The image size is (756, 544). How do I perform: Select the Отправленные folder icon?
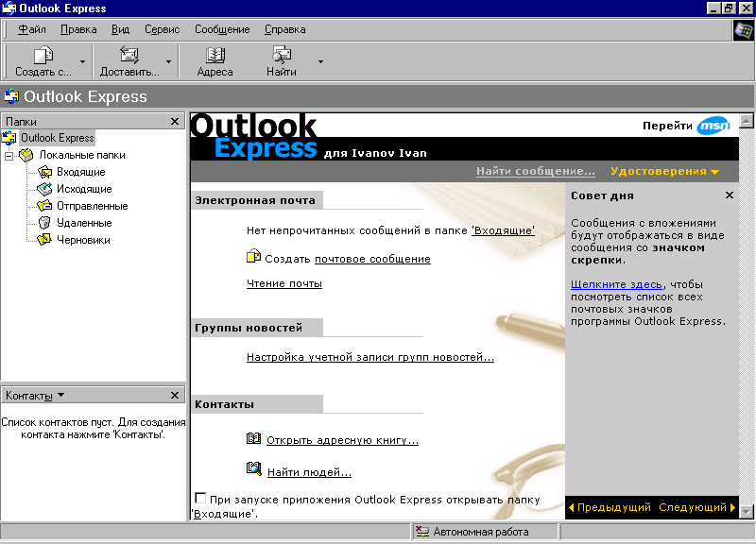click(44, 206)
